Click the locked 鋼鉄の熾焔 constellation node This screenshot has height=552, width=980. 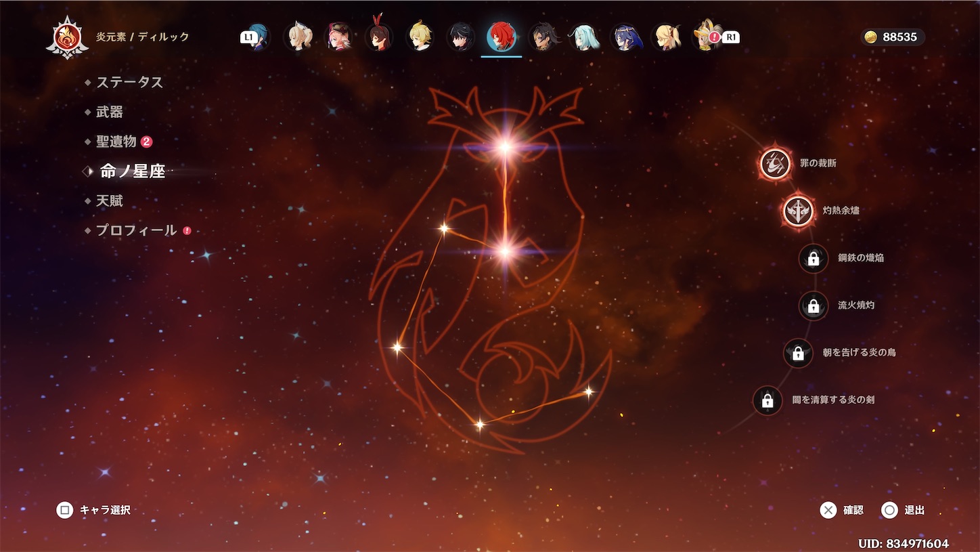[814, 258]
